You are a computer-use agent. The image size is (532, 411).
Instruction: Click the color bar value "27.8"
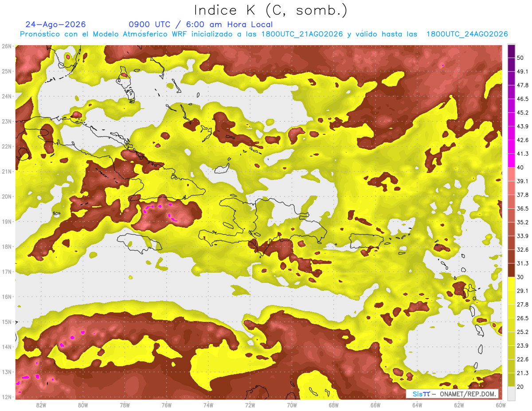point(522,305)
